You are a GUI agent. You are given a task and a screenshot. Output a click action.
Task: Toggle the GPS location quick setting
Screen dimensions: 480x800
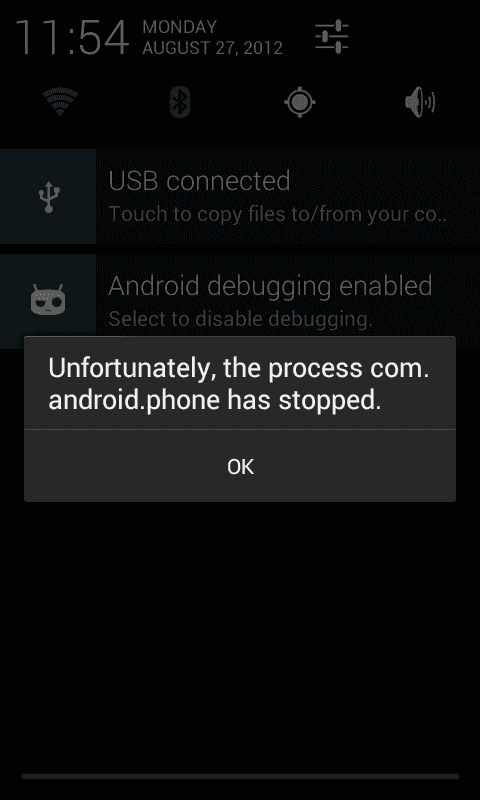(x=299, y=102)
